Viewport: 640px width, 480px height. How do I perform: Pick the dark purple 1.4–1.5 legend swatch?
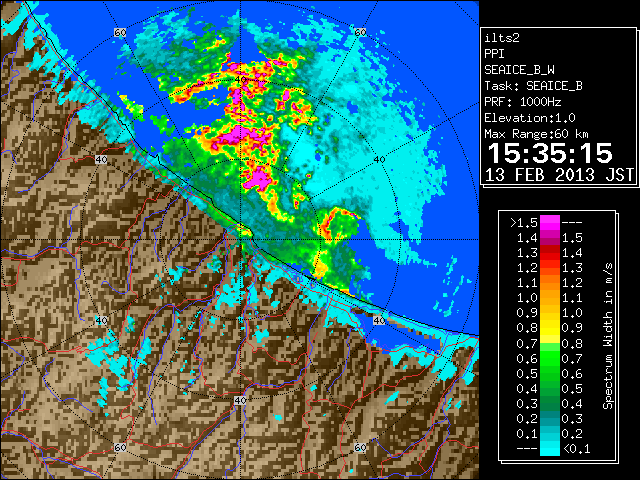pos(549,238)
